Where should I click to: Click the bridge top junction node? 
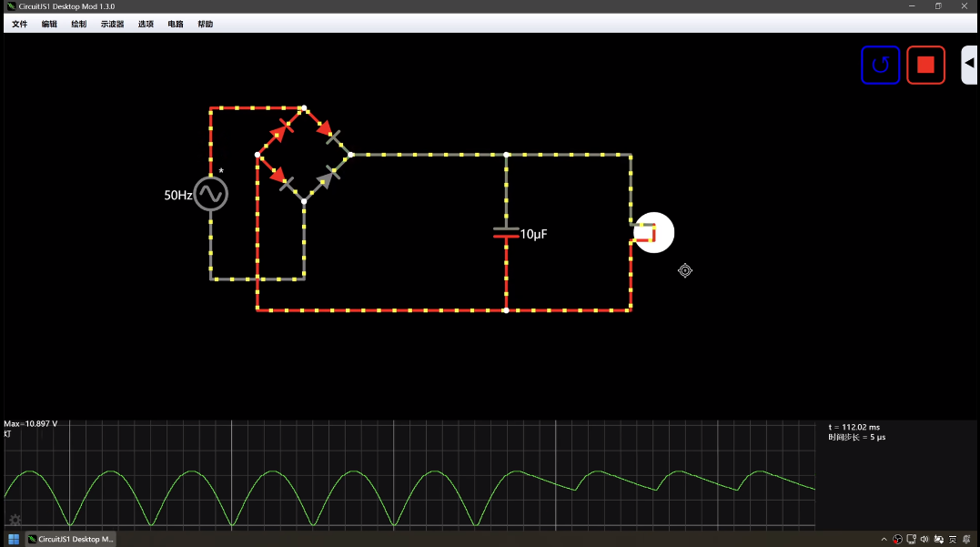[x=304, y=108]
